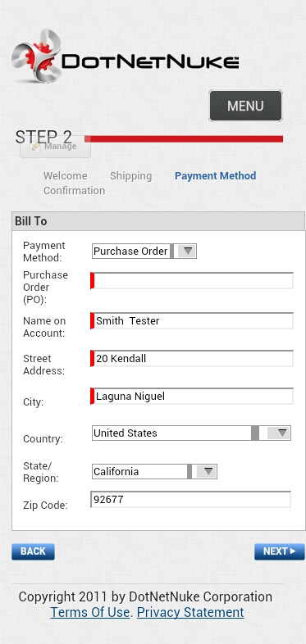Expand the Country dropdown arrow
The image size is (306, 644).
pyautogui.click(x=282, y=433)
